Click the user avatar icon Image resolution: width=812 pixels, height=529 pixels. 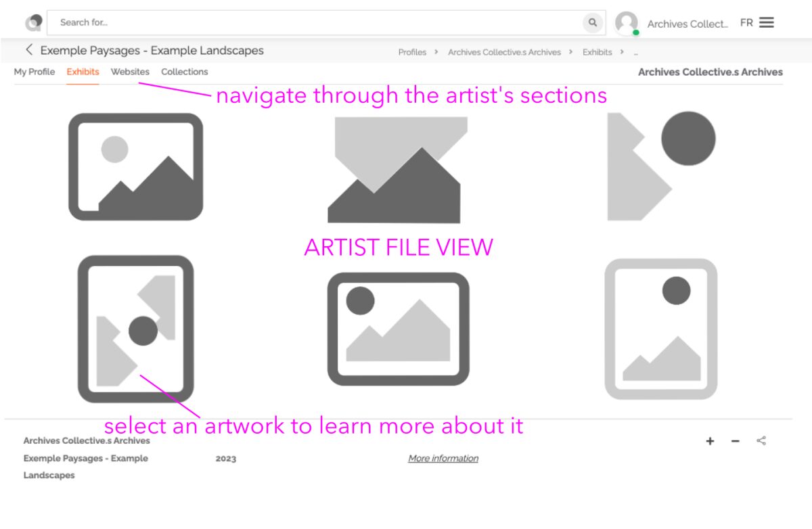[626, 22]
